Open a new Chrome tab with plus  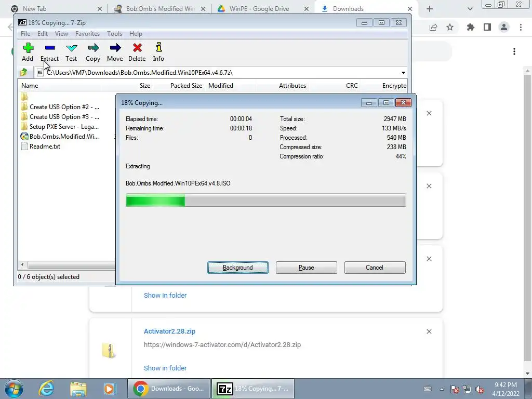[430, 9]
